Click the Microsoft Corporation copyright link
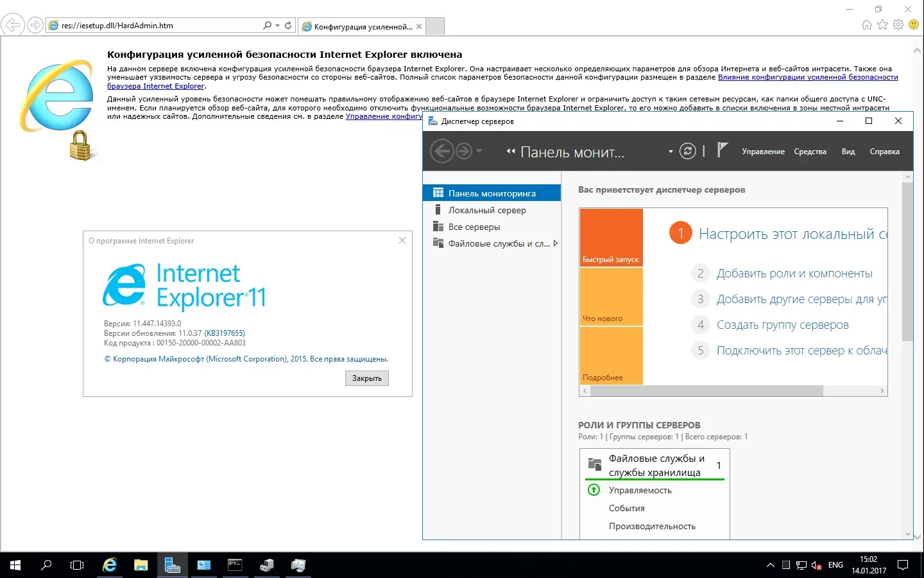Screen dimensions: 924x578 [x=246, y=359]
